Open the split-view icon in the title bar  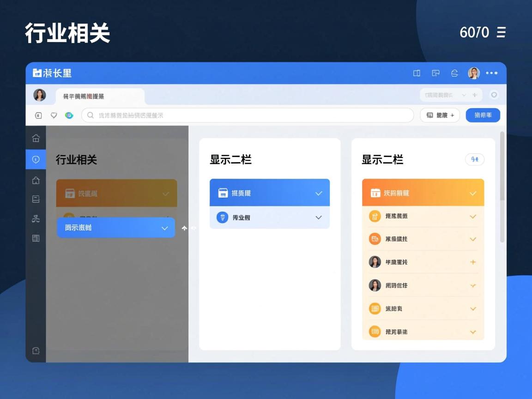(x=416, y=73)
